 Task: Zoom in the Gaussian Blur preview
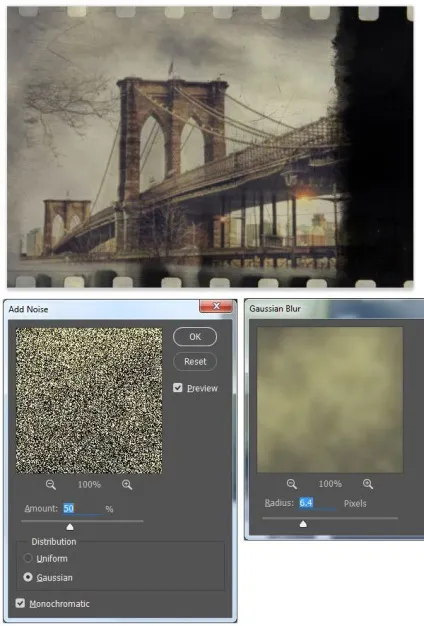(x=368, y=484)
